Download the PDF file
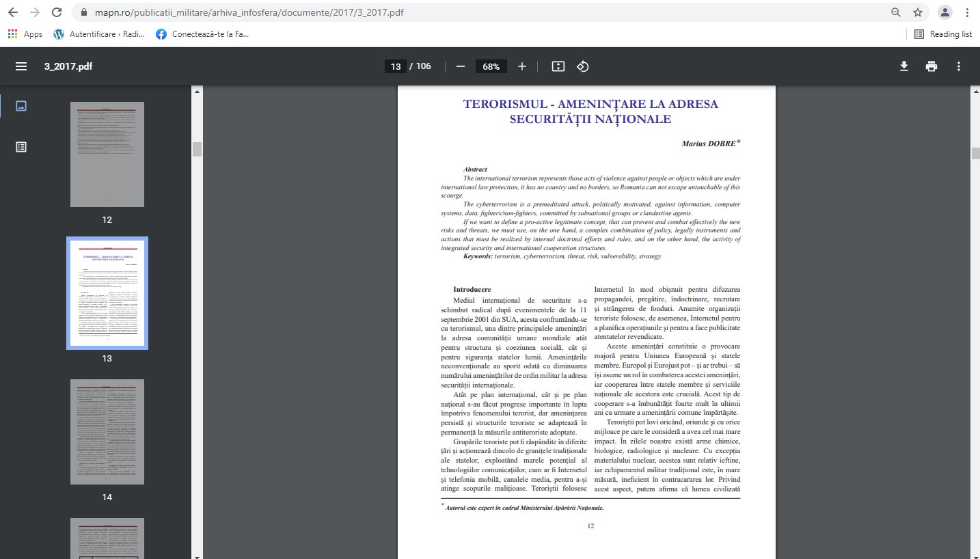Viewport: 980px width, 559px height. click(903, 66)
